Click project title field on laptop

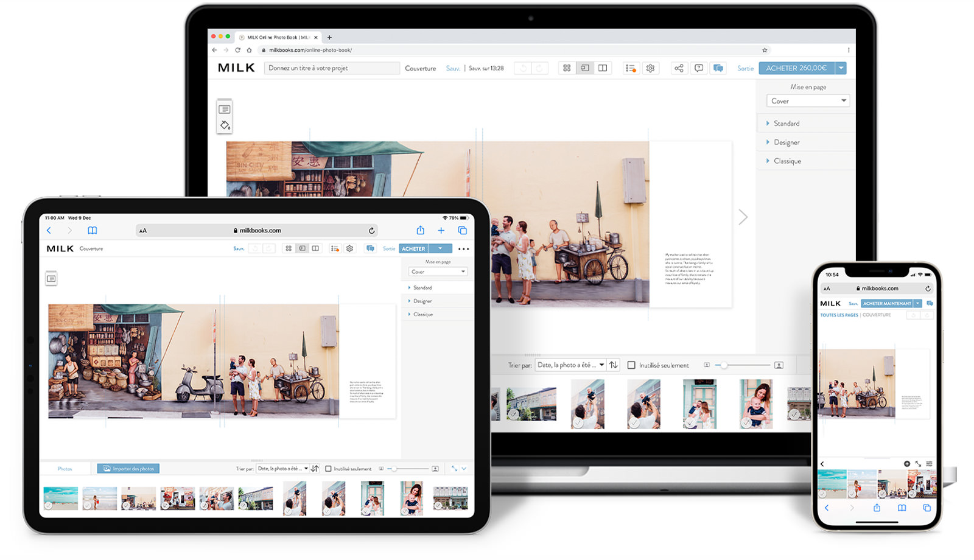tap(332, 68)
